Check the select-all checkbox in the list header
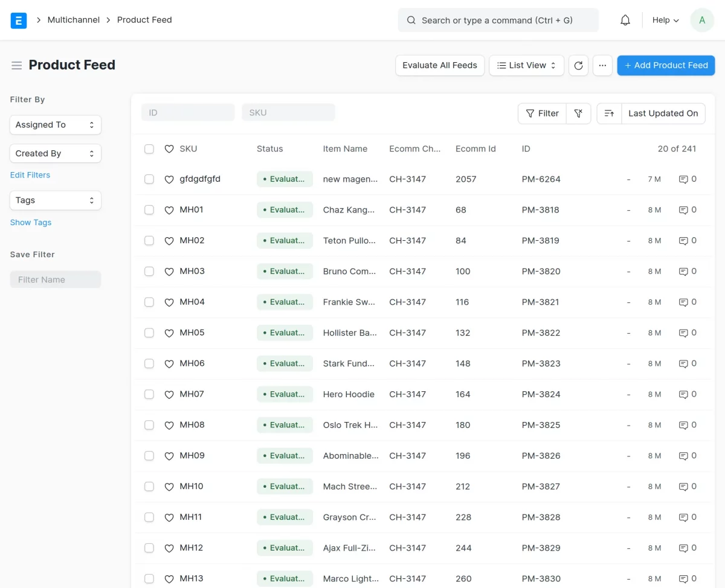 149,149
